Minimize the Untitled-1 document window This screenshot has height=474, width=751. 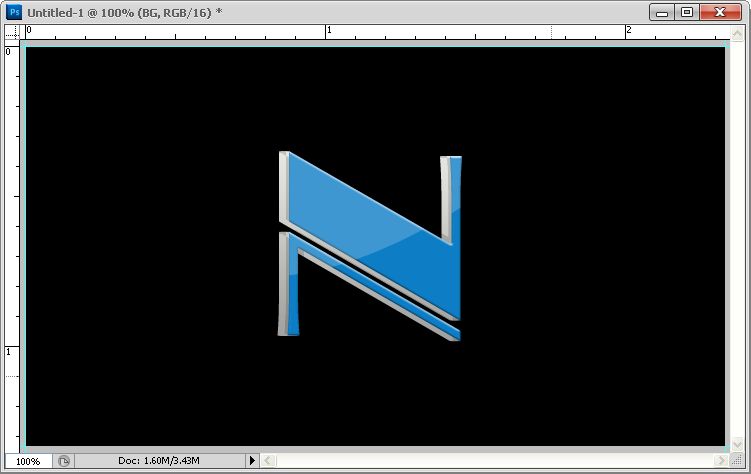pos(662,12)
